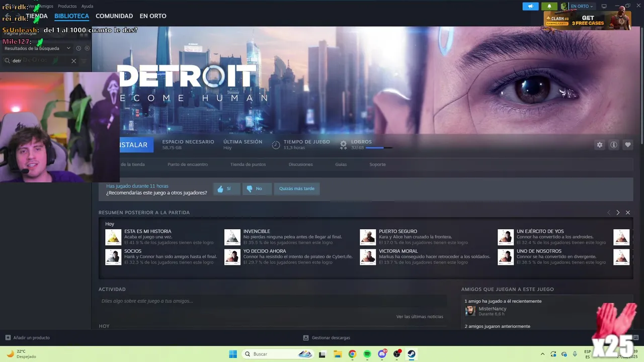Open Windows Start menu

pyautogui.click(x=233, y=354)
